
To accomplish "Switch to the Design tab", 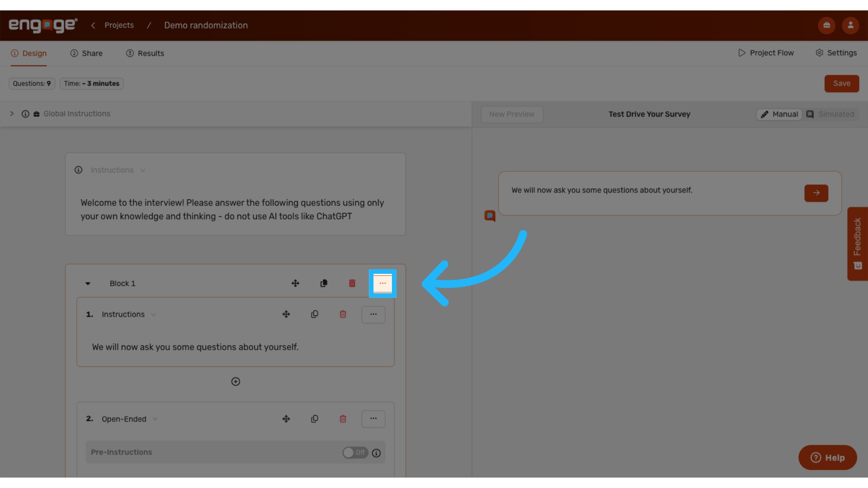I will 29,53.
